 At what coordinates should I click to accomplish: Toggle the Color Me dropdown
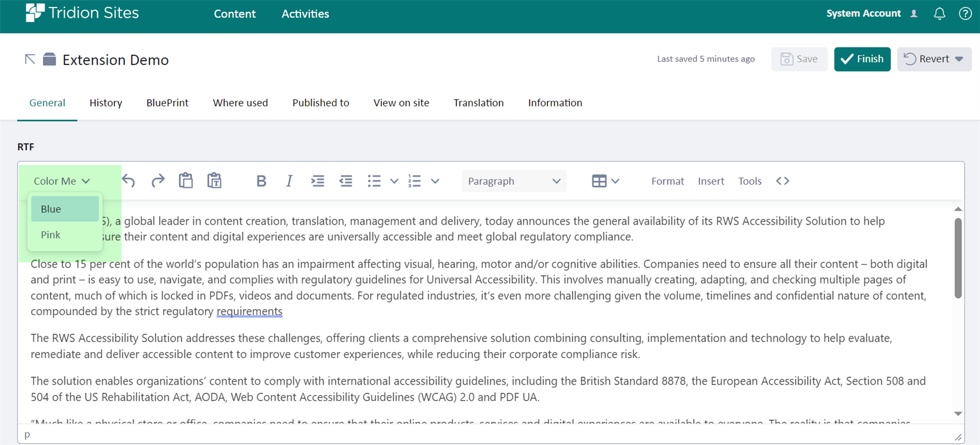point(62,181)
